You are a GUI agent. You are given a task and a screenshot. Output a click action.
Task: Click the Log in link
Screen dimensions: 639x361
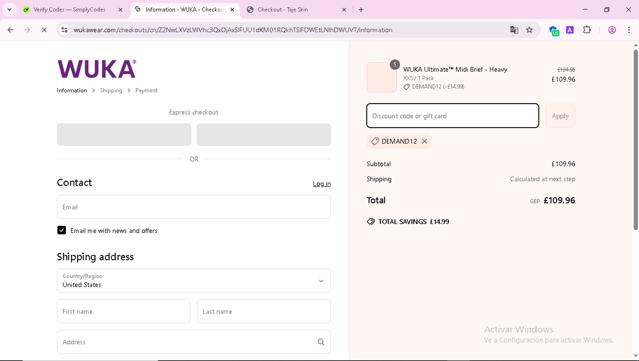(x=322, y=184)
